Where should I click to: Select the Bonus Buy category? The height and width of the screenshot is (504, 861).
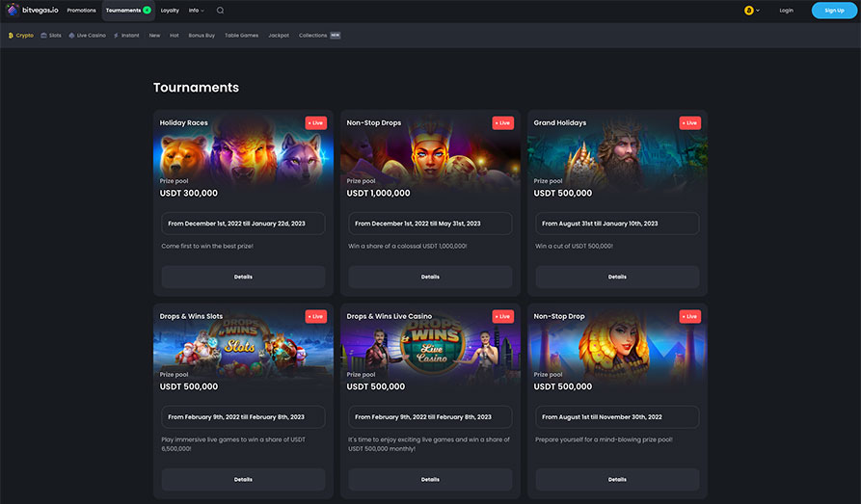point(202,36)
